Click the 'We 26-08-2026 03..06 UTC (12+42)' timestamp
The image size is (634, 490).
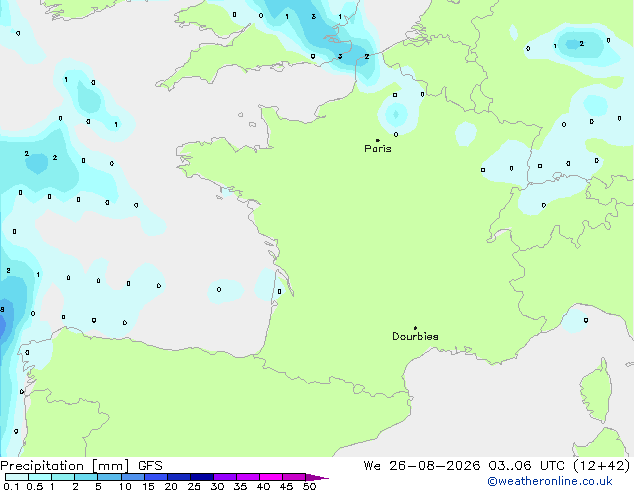pos(497,466)
